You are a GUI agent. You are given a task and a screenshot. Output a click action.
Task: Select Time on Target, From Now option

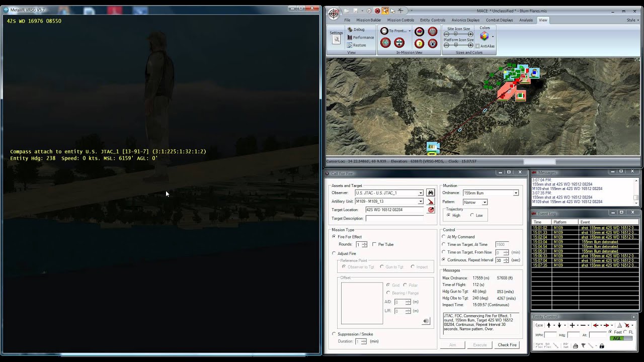tap(444, 252)
